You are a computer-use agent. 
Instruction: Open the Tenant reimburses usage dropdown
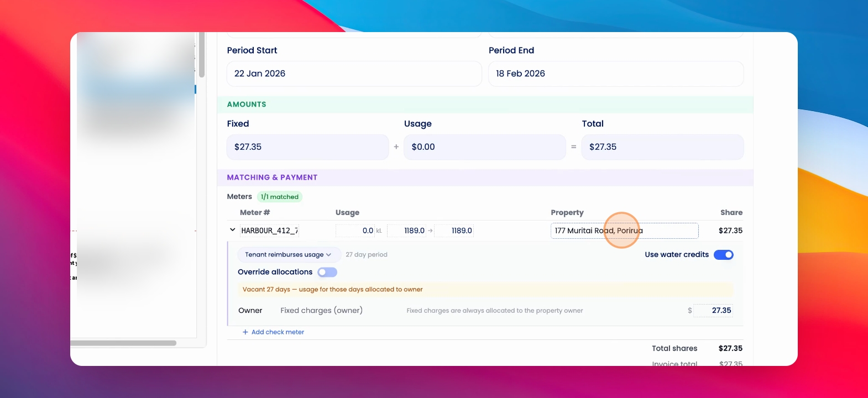click(x=288, y=255)
